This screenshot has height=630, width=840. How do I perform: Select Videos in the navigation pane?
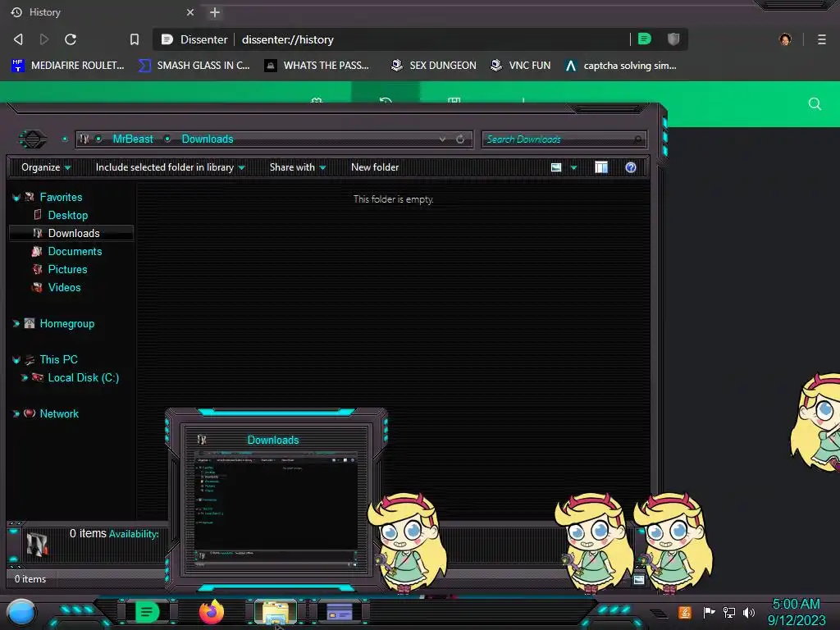(64, 287)
